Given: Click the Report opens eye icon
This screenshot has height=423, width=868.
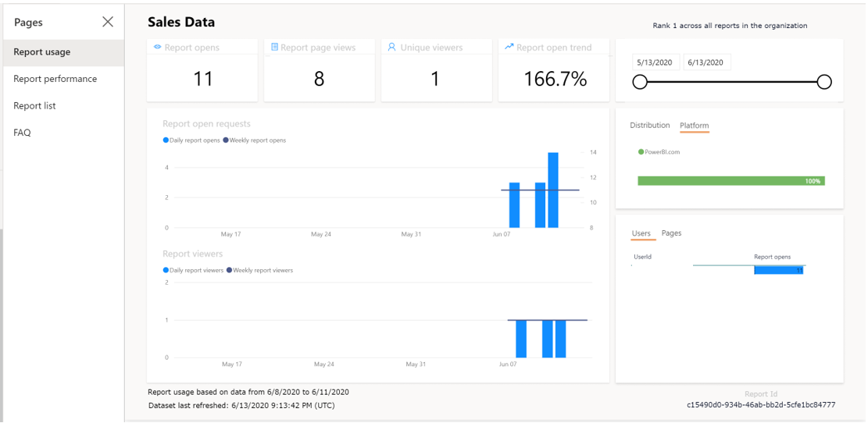Looking at the screenshot, I should 157,48.
